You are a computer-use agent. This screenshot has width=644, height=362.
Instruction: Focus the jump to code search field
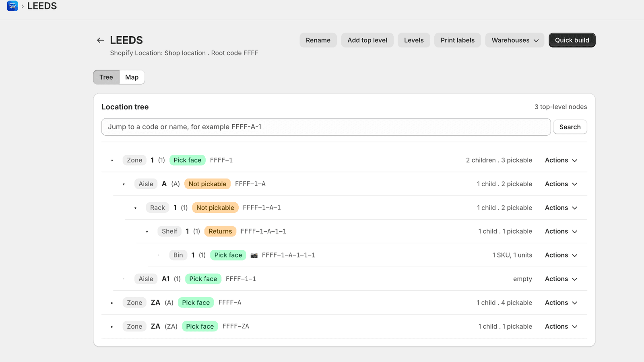(326, 127)
